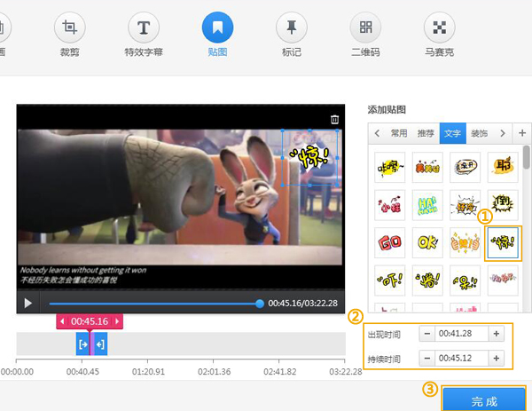
Task: Increase the 持续时间 duration
Action: (x=497, y=358)
